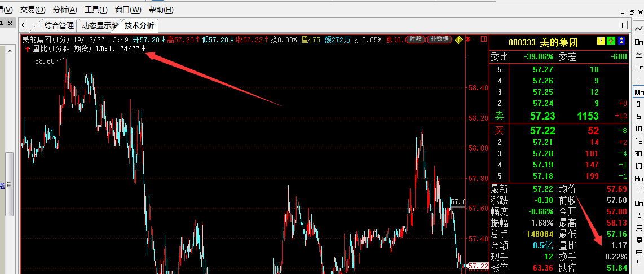Select the Sn period in right sidebar

click(x=639, y=67)
